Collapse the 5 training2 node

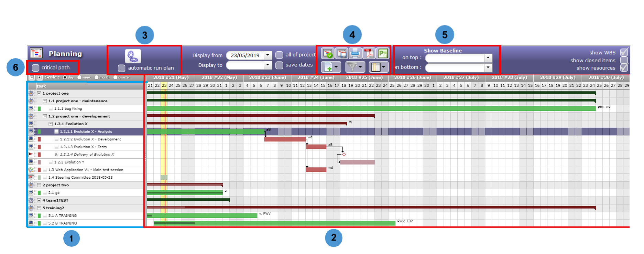pyautogui.click(x=39, y=208)
